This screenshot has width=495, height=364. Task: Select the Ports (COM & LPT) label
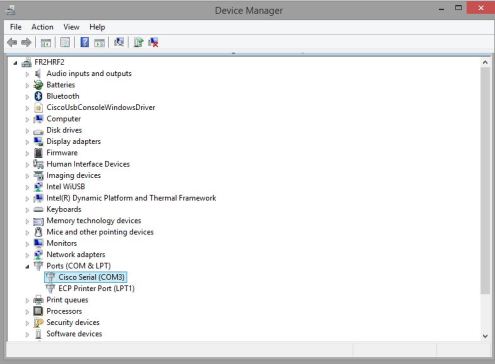(78, 266)
